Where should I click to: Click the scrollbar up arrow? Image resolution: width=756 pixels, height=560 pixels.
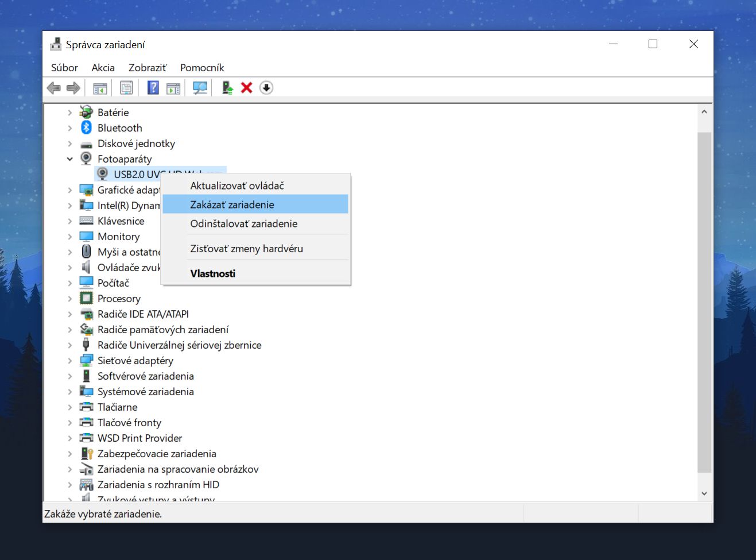pos(704,112)
